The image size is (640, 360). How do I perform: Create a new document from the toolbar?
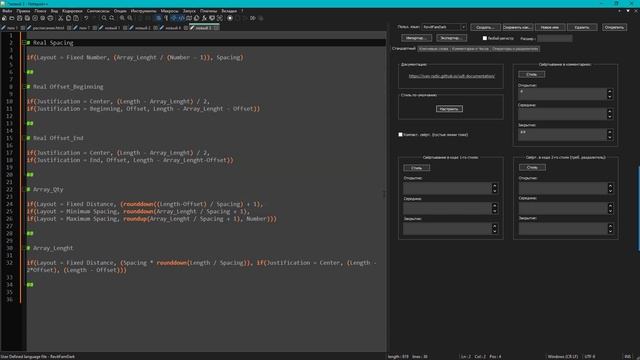point(4,18)
